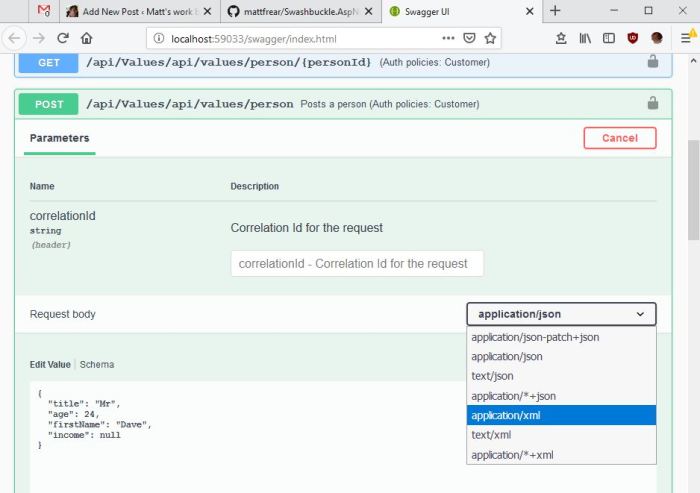700x493 pixels.
Task: Switch to the Gmail browser tab
Action: (x=43, y=11)
